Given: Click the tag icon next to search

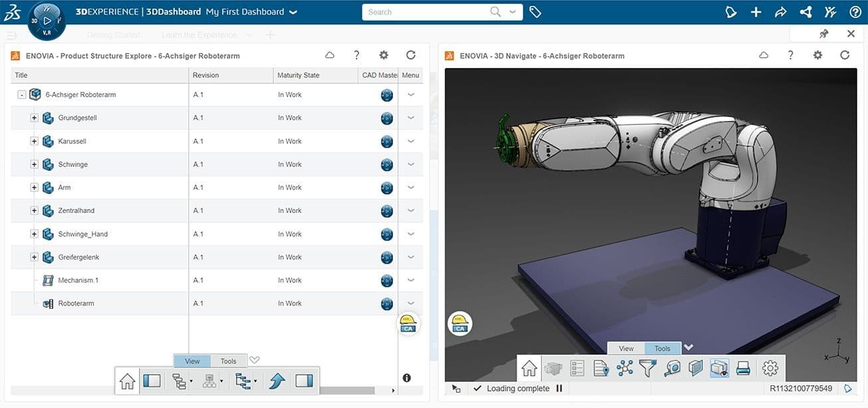Looking at the screenshot, I should click(535, 12).
